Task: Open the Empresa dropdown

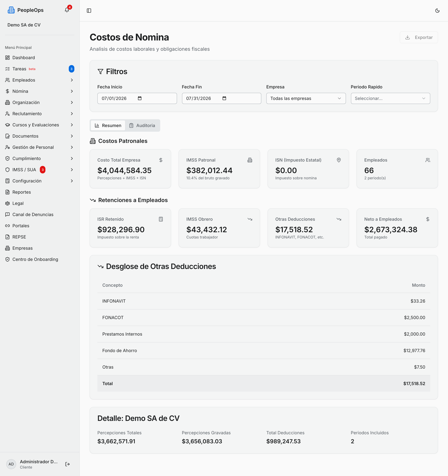Action: coord(306,98)
